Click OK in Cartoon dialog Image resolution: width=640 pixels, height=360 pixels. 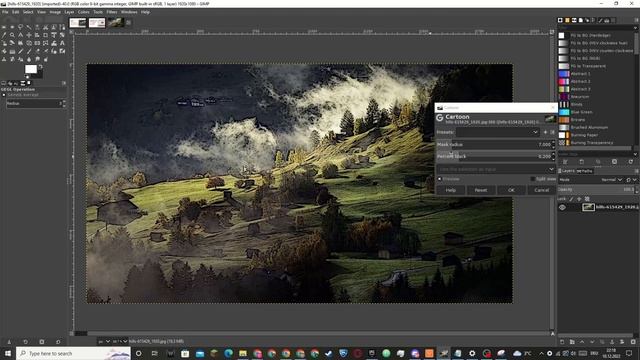511,190
